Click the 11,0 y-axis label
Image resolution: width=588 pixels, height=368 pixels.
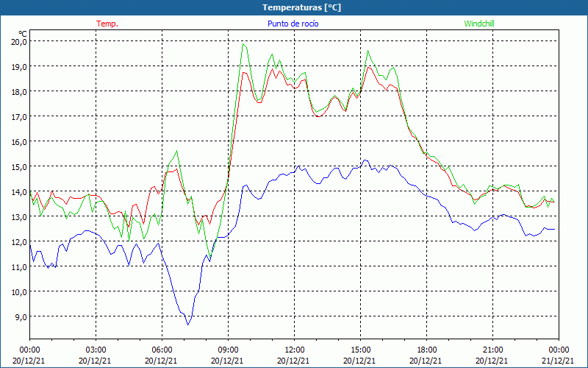[19, 267]
